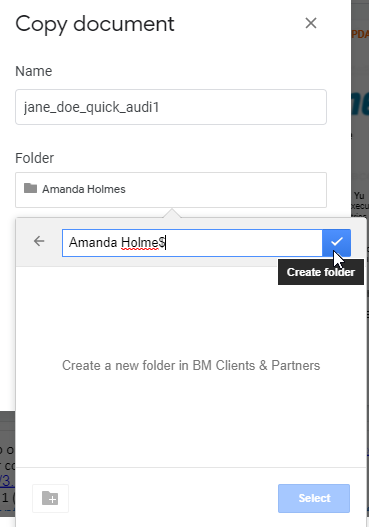
Task: Click the Select button
Action: pos(314,498)
